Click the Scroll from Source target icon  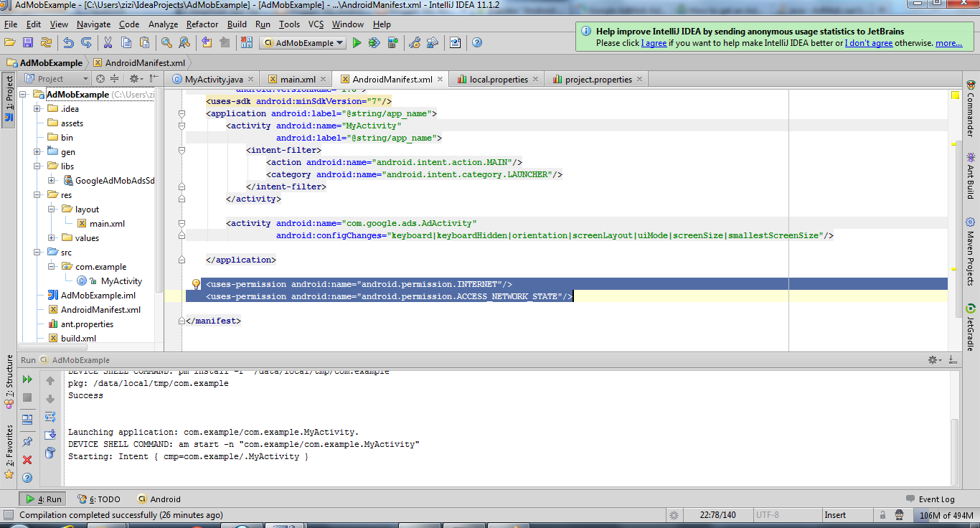coord(100,79)
